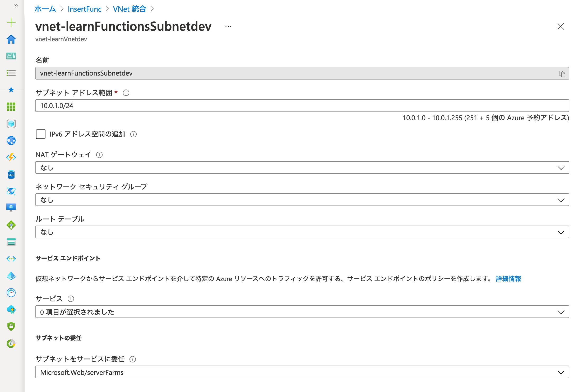Viewport: 574px width, 392px height.
Task: Open Function App lightning icon
Action: click(11, 157)
